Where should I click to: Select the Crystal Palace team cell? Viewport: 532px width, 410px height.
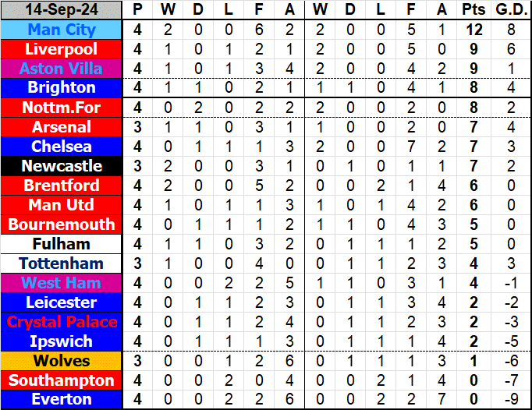[62, 321]
